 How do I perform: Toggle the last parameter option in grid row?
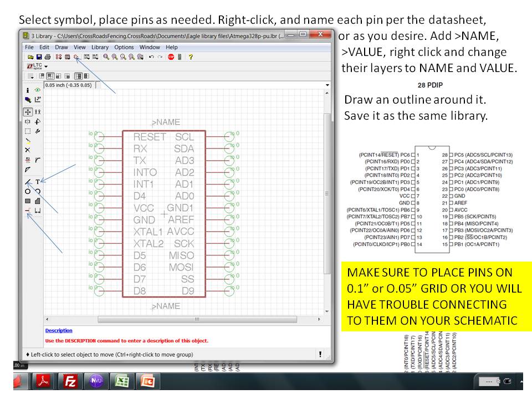[86, 76]
